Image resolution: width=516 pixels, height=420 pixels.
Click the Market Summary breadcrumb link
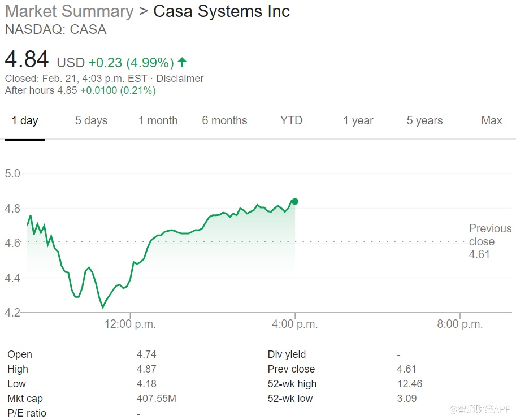pos(69,11)
